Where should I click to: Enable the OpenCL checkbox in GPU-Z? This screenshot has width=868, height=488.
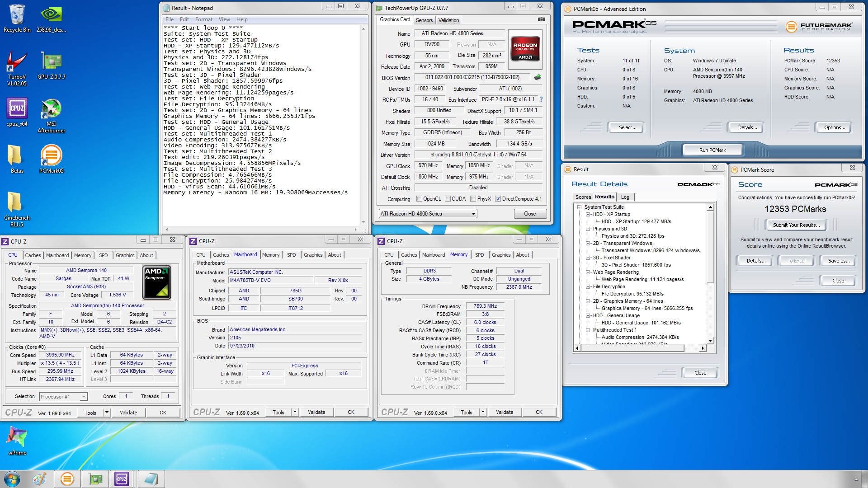coord(419,199)
